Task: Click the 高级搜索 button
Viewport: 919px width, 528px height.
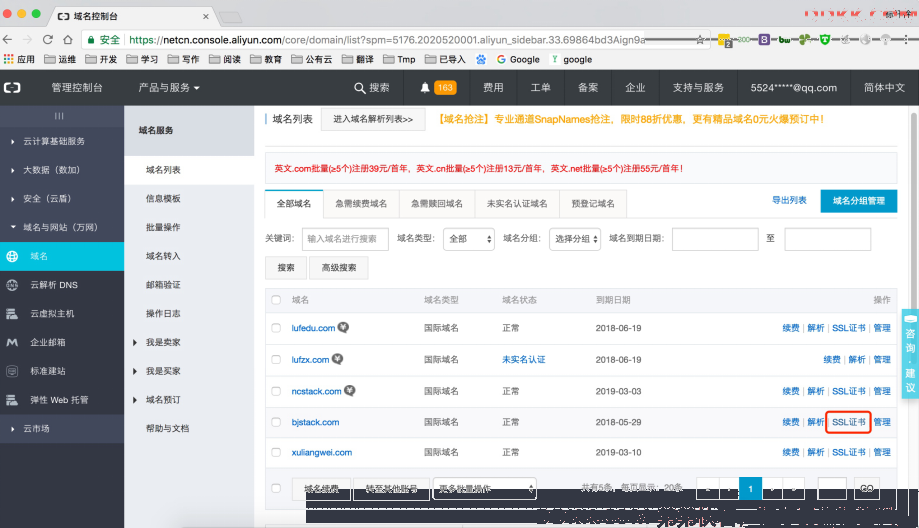Action: click(339, 268)
